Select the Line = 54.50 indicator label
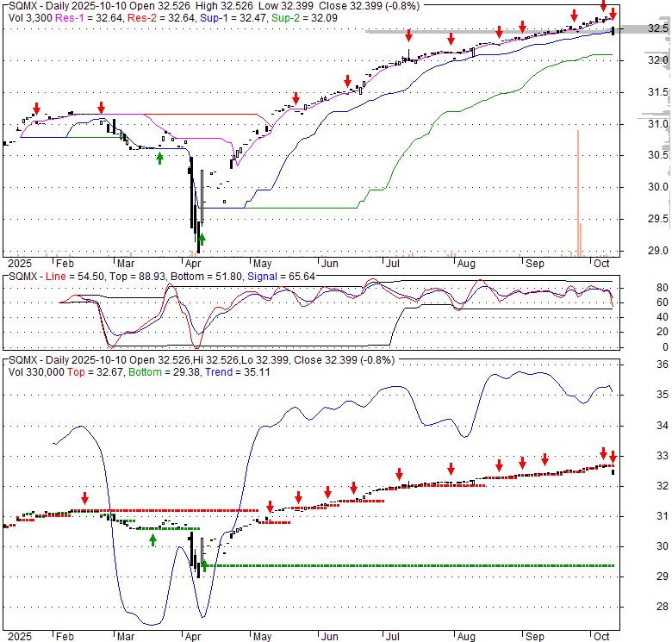The image size is (672, 642). click(x=75, y=277)
